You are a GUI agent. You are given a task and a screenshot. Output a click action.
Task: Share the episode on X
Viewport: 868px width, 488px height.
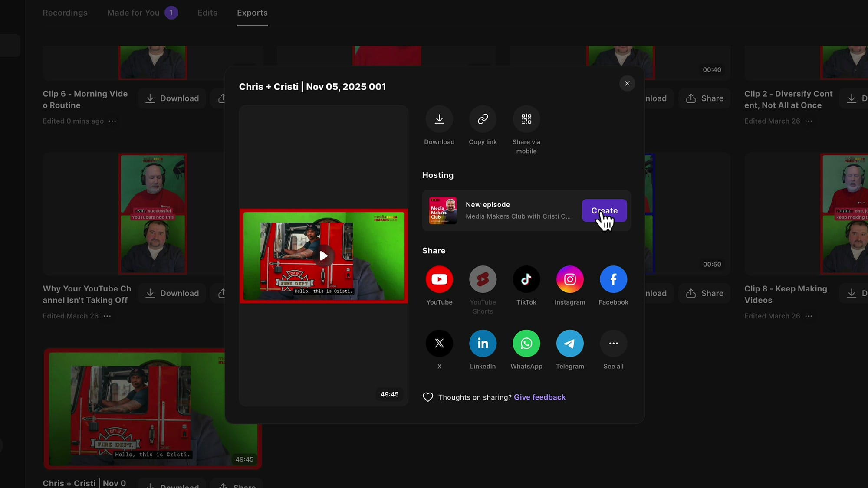tap(439, 343)
